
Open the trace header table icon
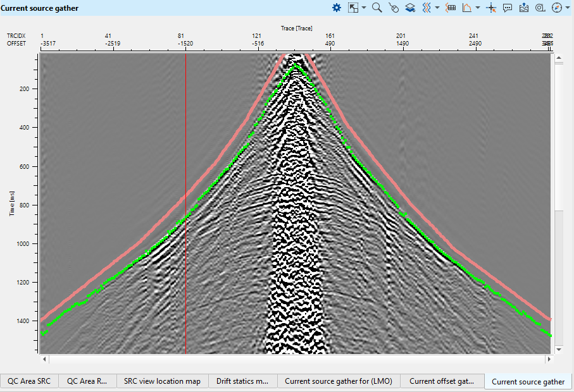coord(451,8)
